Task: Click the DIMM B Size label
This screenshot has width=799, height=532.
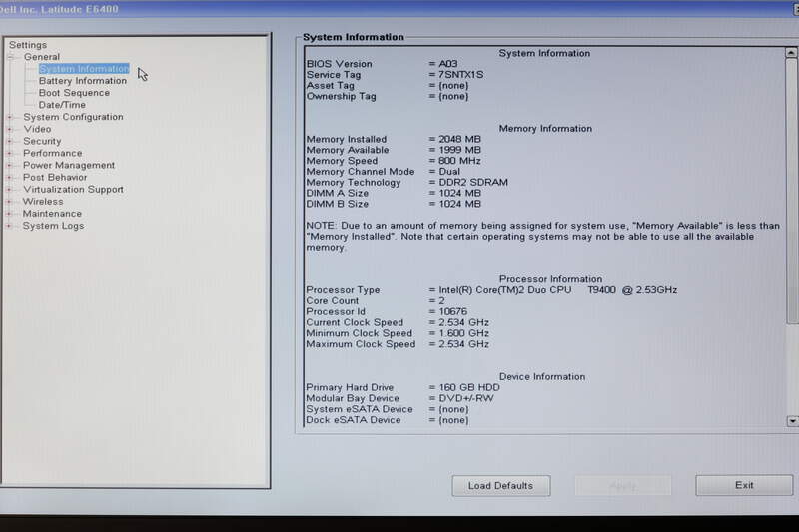Action: [337, 204]
